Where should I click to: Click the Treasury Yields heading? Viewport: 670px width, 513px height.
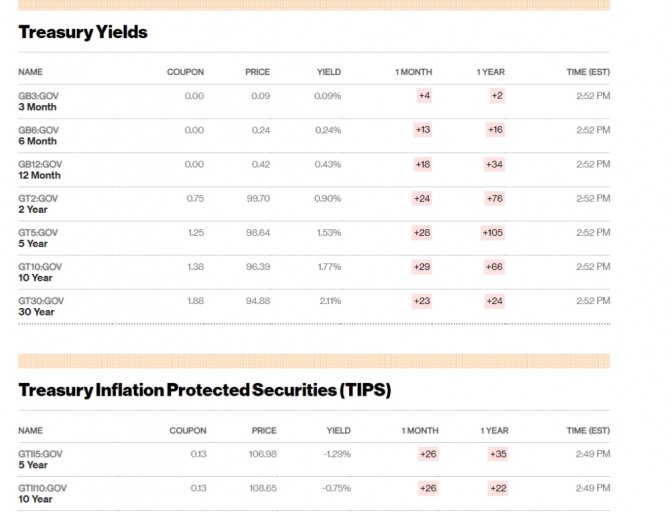click(83, 32)
